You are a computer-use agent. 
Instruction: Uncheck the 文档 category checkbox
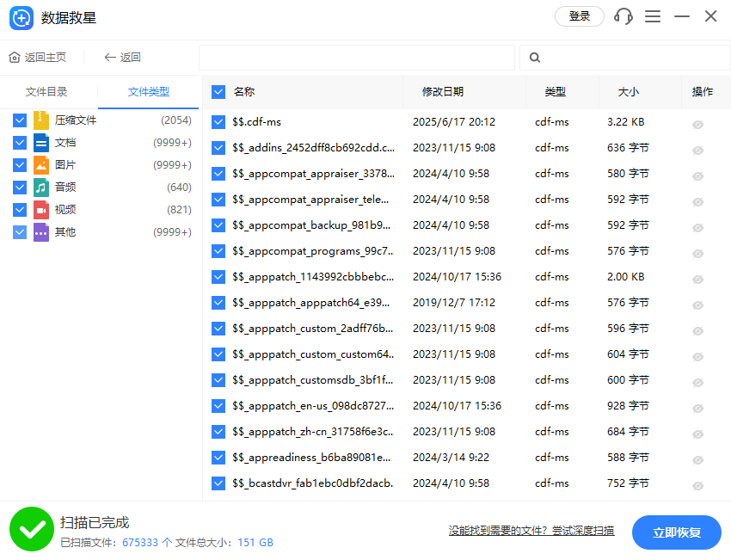pyautogui.click(x=20, y=143)
